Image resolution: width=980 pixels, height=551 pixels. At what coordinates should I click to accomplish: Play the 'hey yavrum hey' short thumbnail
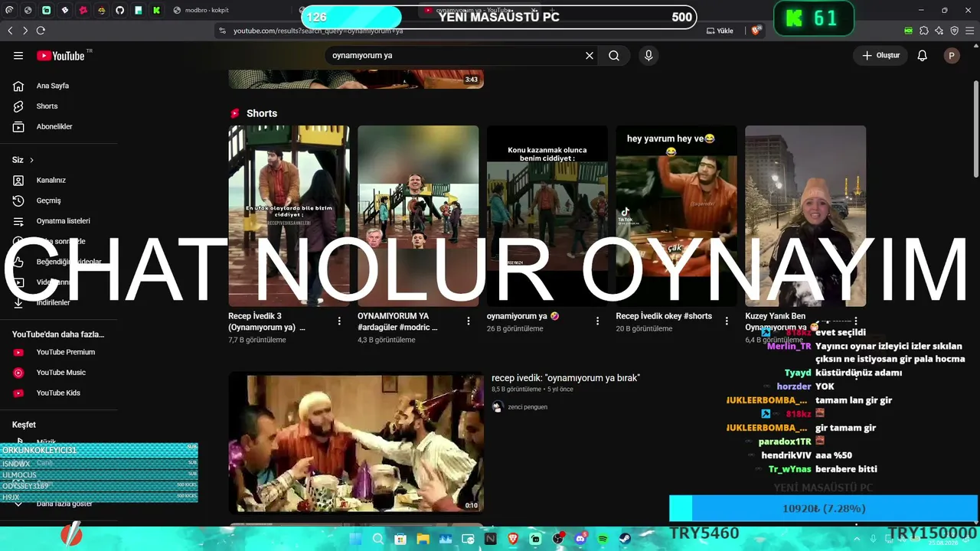[677, 216]
